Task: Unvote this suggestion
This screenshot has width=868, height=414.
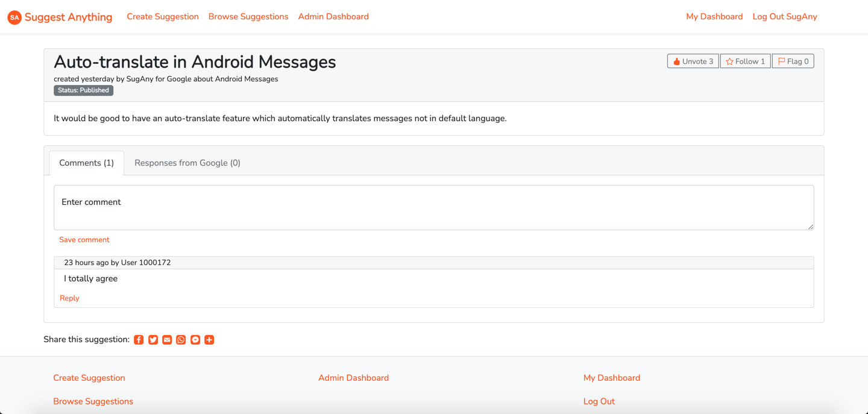Action: pyautogui.click(x=693, y=61)
